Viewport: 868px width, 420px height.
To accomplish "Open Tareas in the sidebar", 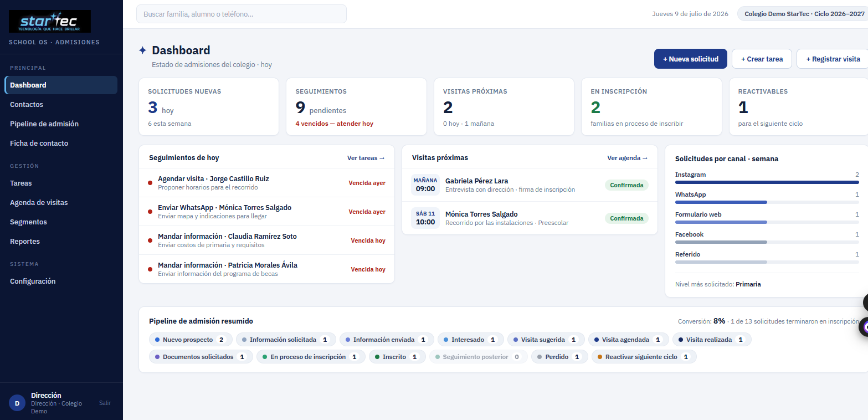I will click(61, 183).
